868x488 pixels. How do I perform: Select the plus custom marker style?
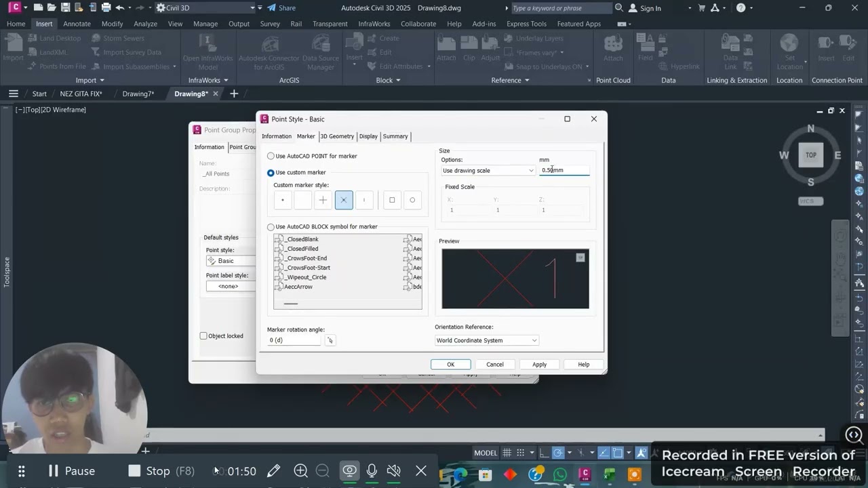tap(323, 200)
